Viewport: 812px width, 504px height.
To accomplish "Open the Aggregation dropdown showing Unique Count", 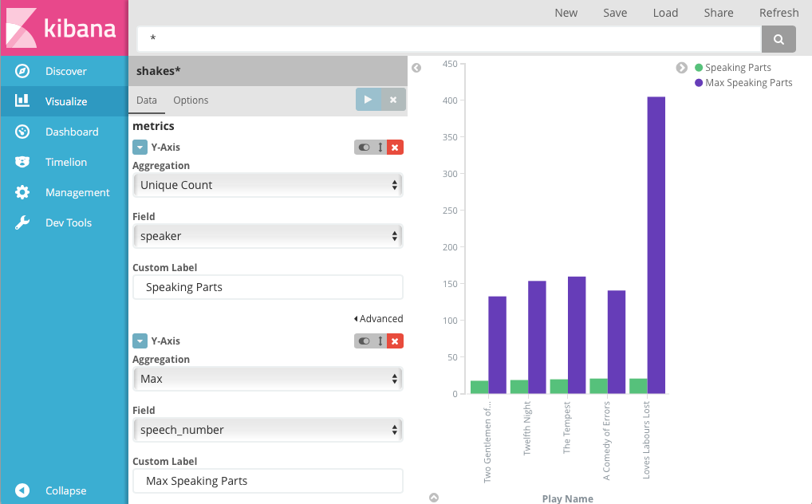I will pyautogui.click(x=267, y=184).
